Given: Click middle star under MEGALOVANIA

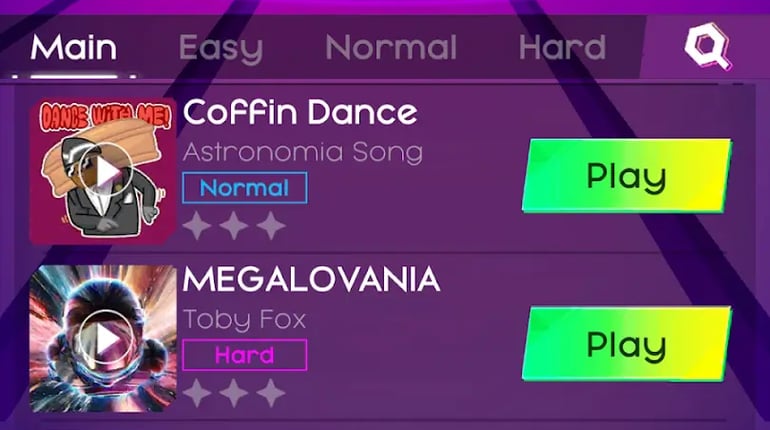Looking at the screenshot, I should (234, 392).
